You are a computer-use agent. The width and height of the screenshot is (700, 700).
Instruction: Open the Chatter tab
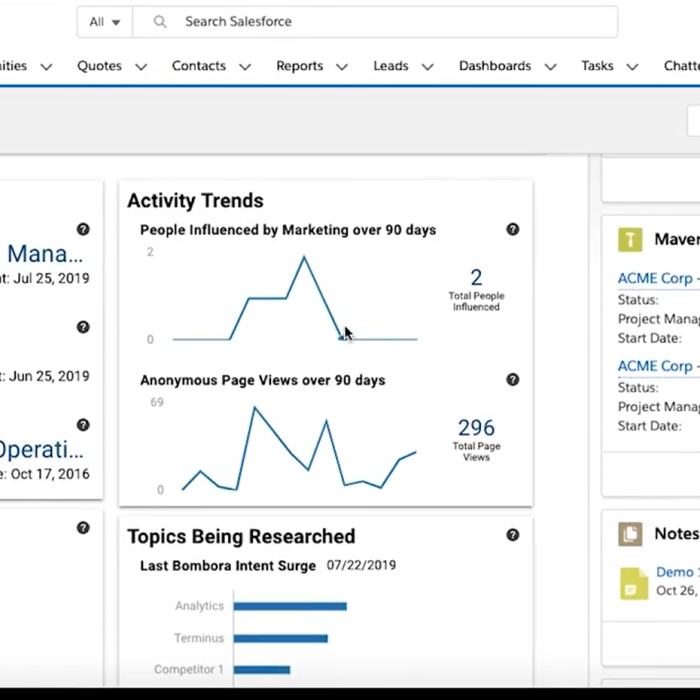(682, 66)
